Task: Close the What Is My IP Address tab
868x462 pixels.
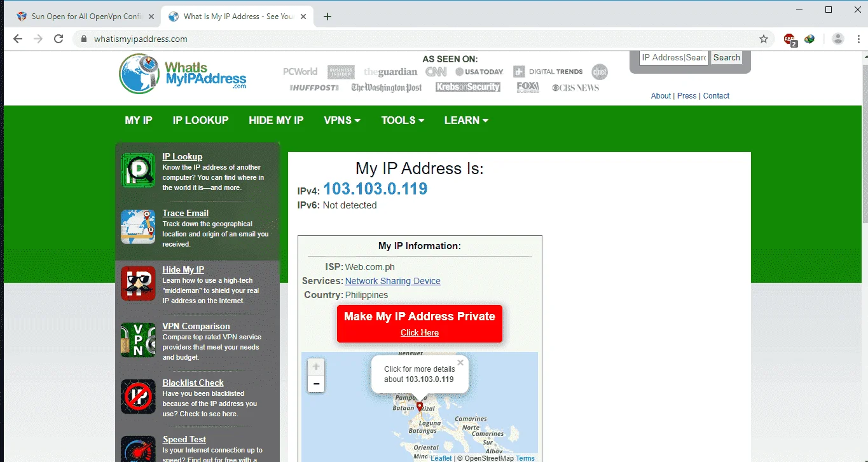Action: point(305,17)
